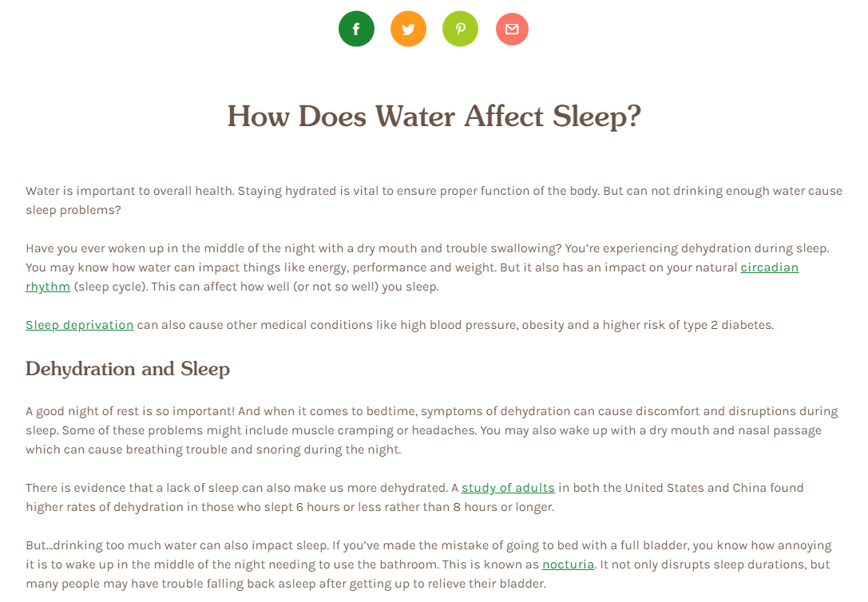
Task: Click the paragraph starting 'But…drinking too much water'
Action: 429,565
